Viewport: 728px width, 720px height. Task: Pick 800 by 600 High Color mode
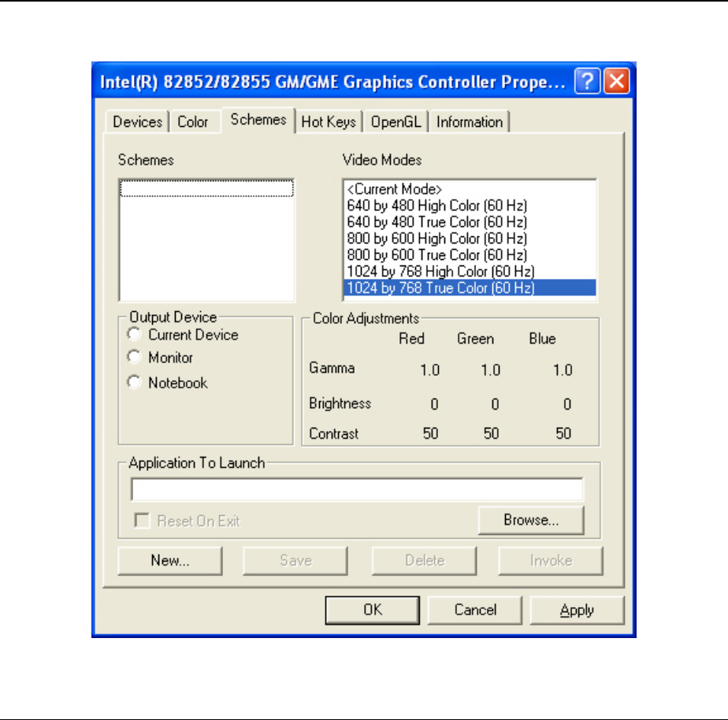[x=470, y=239]
